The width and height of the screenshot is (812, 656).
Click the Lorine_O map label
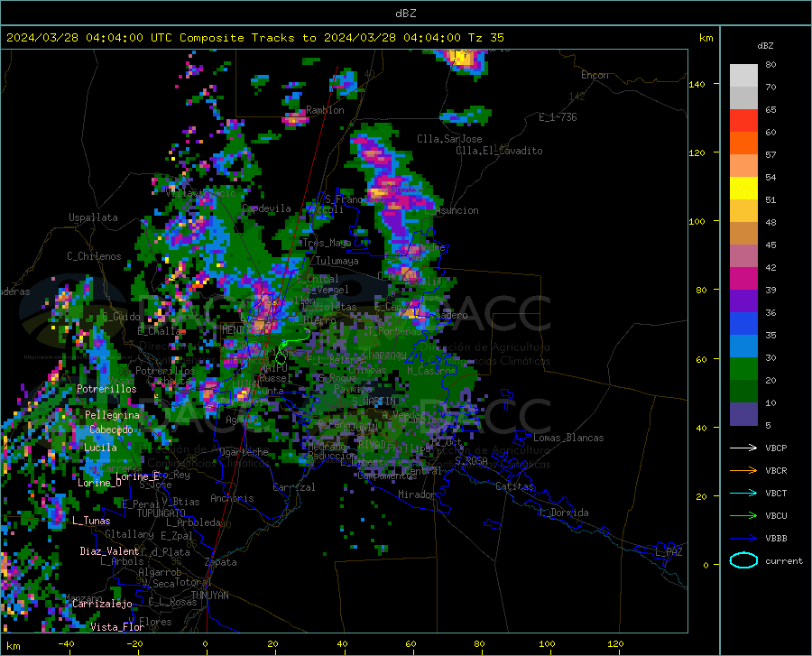99,483
